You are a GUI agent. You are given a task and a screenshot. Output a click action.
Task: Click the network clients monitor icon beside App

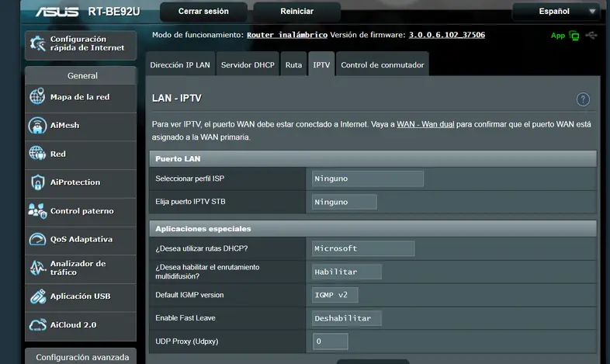[574, 36]
